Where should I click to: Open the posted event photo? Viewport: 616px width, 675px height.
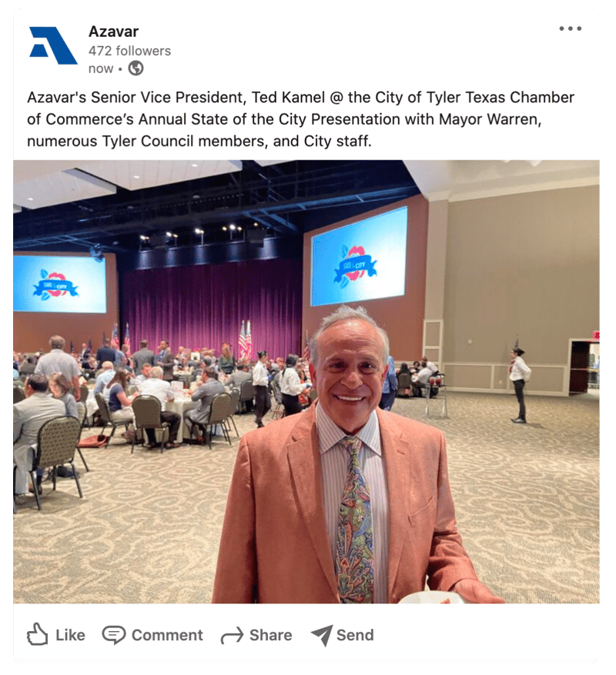306,382
